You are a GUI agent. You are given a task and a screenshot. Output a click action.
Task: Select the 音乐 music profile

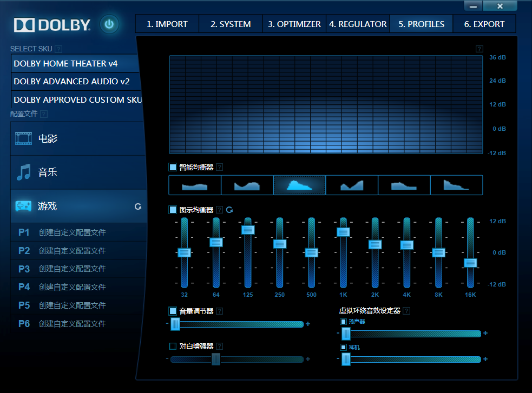pos(78,172)
